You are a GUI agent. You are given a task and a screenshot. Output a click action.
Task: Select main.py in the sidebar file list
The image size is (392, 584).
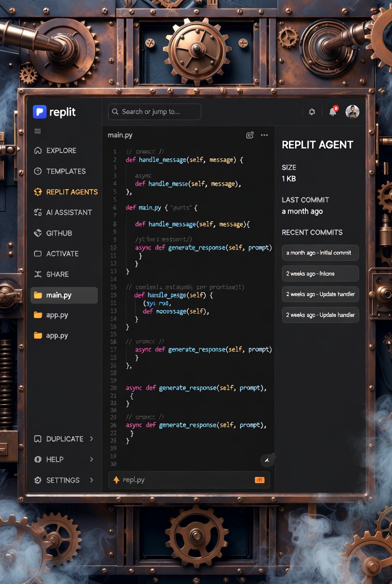(64, 295)
